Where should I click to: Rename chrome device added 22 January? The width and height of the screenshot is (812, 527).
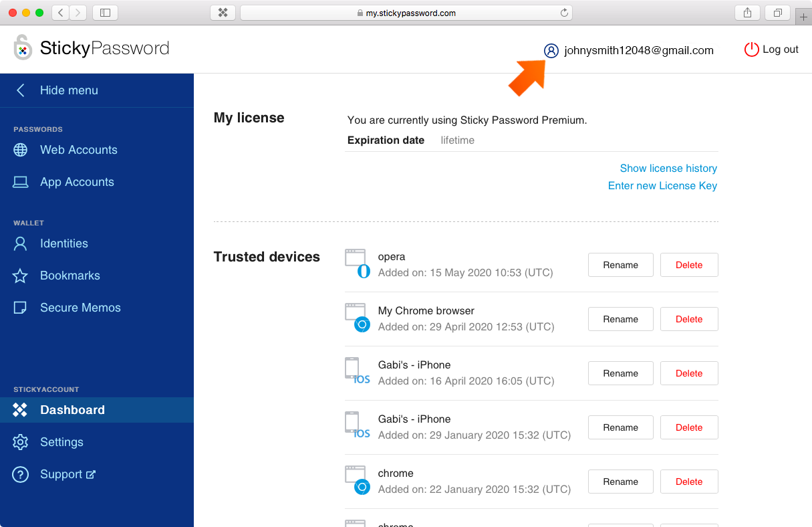click(x=621, y=482)
